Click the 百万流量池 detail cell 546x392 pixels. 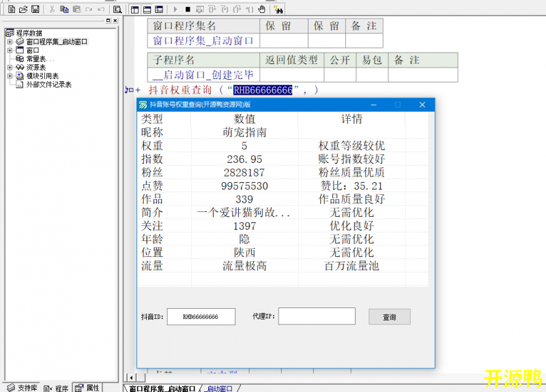coord(351,266)
